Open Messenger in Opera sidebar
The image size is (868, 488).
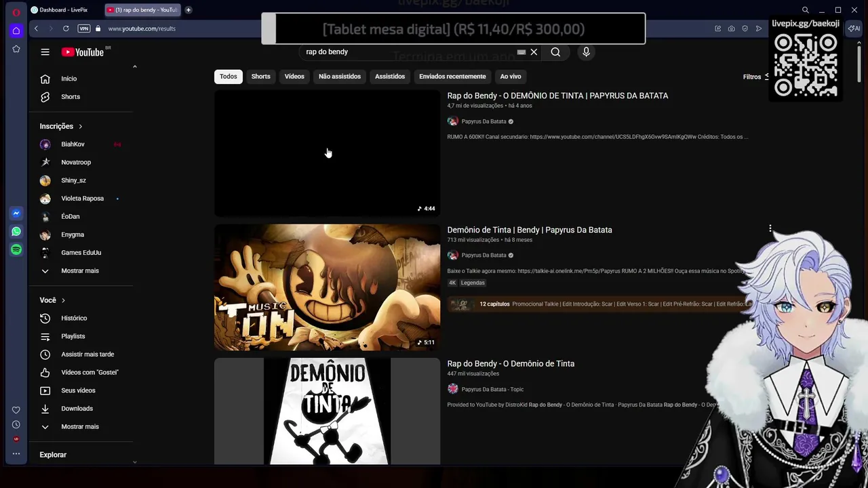(x=16, y=213)
